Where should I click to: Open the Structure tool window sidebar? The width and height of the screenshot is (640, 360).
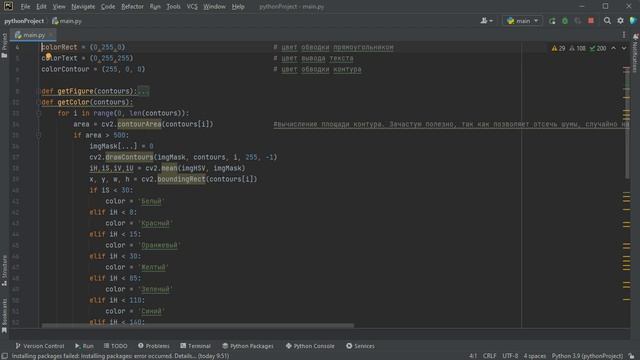(x=4, y=270)
